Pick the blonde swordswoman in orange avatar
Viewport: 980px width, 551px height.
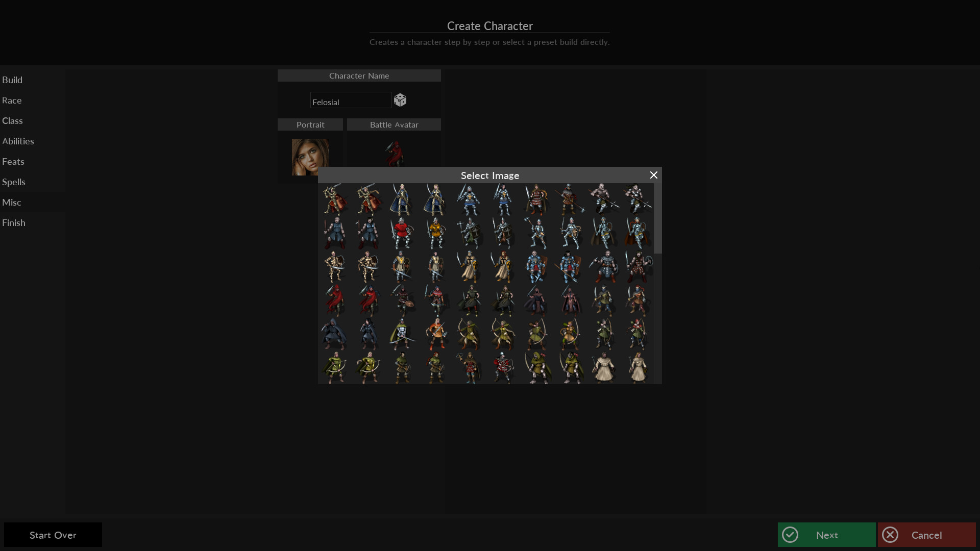[x=435, y=334]
